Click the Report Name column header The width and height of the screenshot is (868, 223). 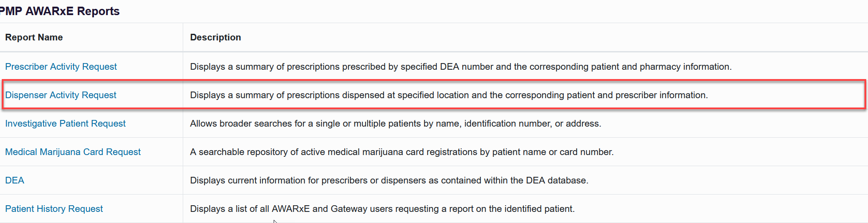[x=34, y=37]
